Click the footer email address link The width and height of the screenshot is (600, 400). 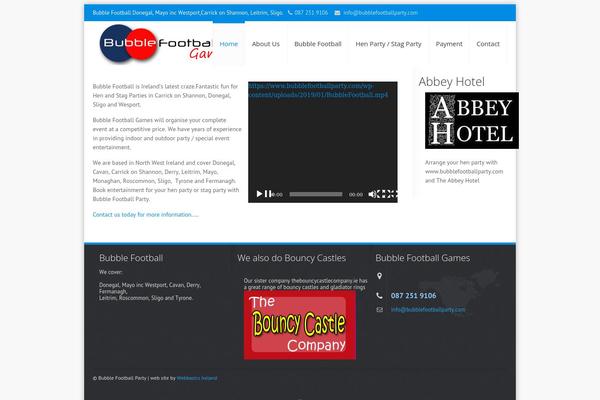tap(428, 310)
